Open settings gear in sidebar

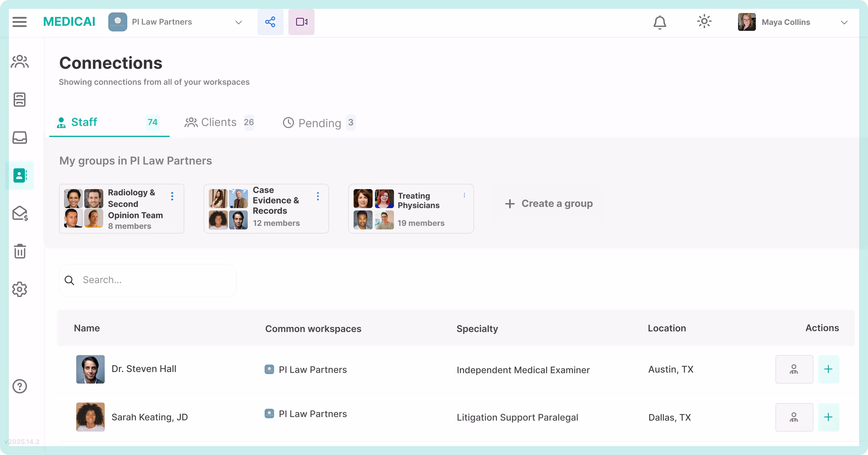[20, 289]
